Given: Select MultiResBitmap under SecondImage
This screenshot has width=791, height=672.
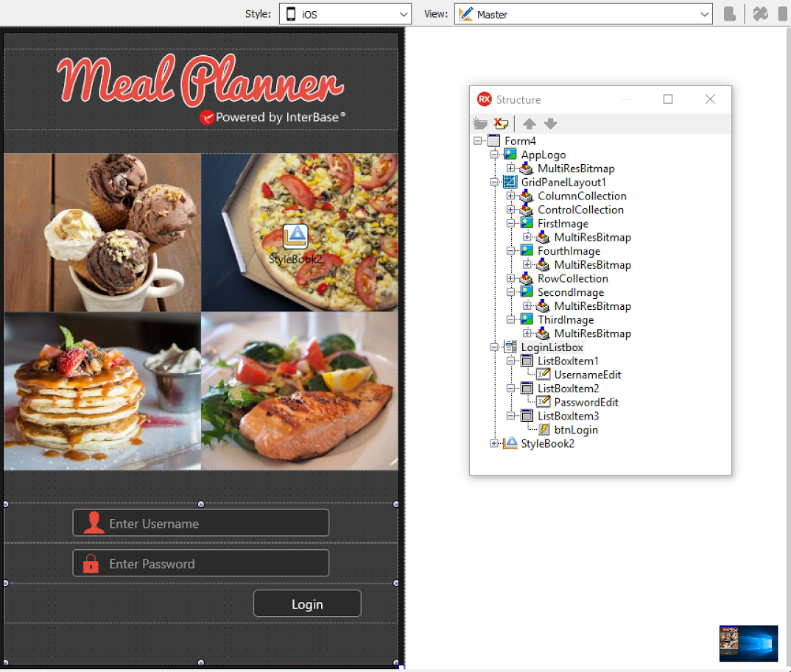Looking at the screenshot, I should (592, 306).
